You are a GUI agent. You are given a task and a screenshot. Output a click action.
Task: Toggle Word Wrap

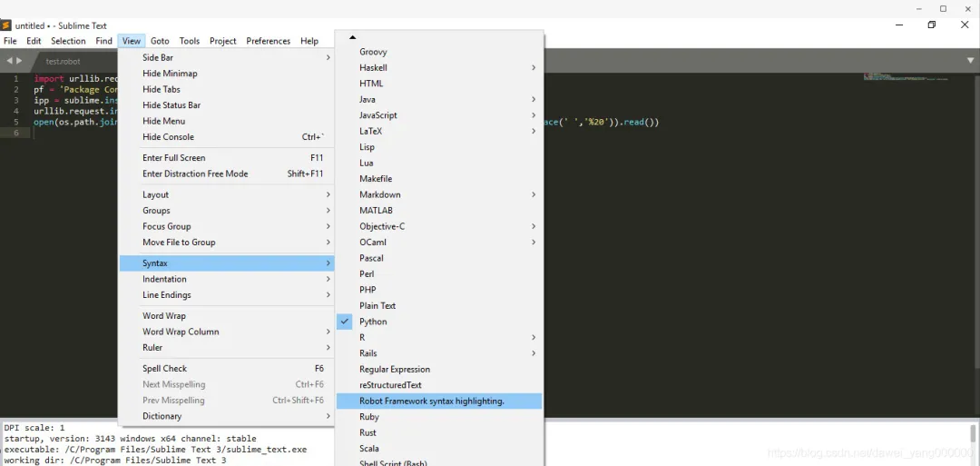pos(227,316)
